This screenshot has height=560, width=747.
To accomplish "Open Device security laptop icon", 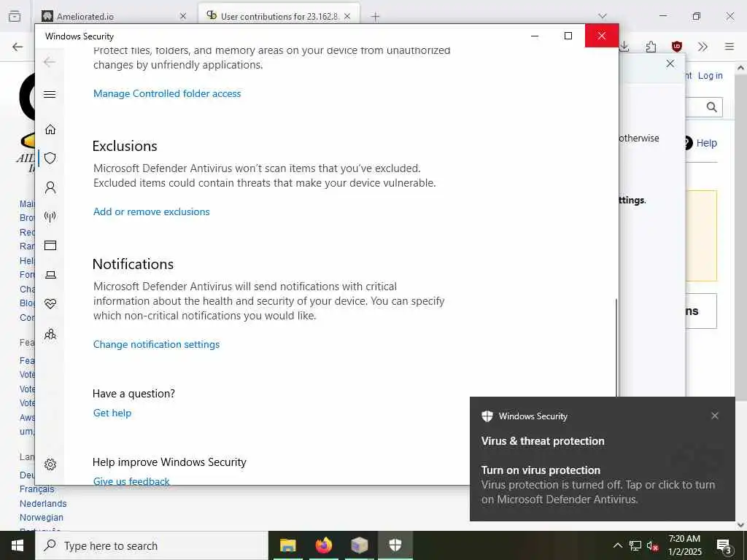I will pos(50,275).
